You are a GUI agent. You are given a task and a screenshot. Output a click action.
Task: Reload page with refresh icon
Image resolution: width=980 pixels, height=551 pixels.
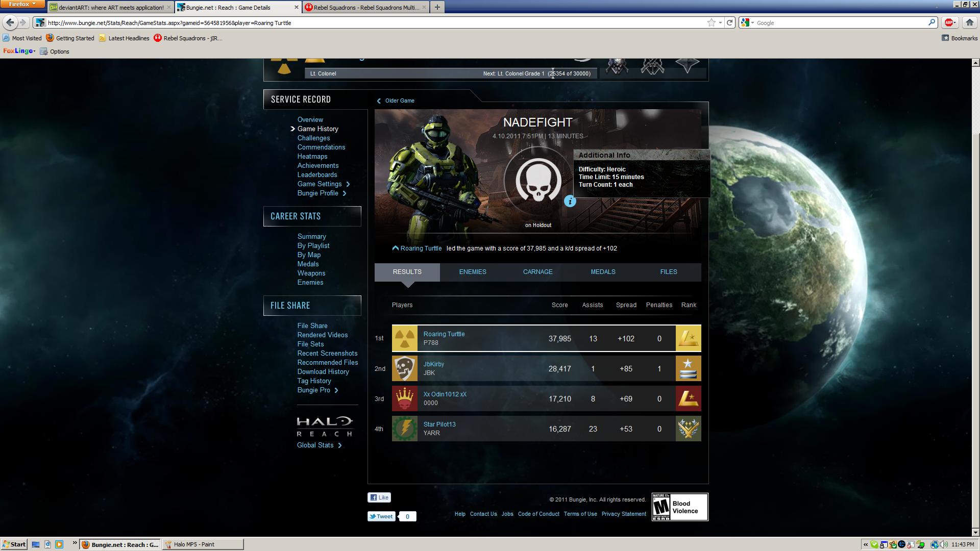click(730, 22)
